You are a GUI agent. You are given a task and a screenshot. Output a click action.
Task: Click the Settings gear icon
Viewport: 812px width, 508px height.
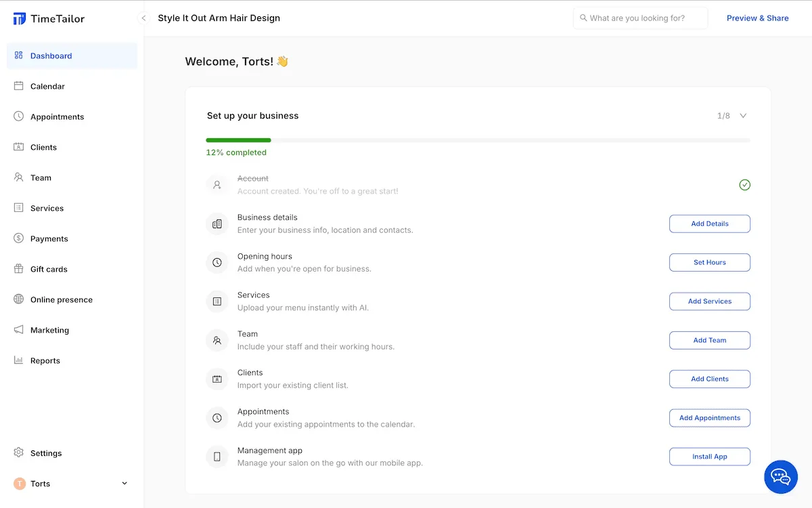click(19, 452)
